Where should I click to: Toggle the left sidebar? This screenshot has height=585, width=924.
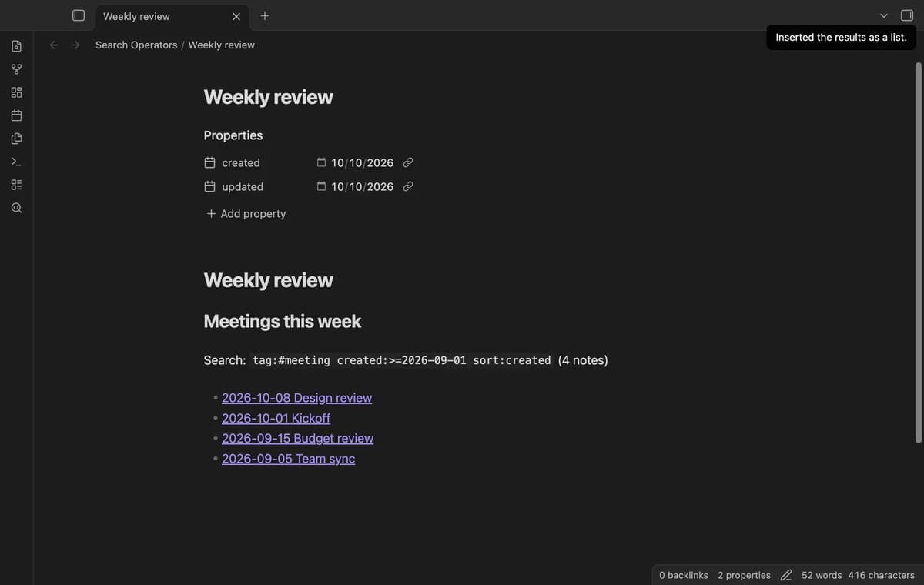[78, 15]
